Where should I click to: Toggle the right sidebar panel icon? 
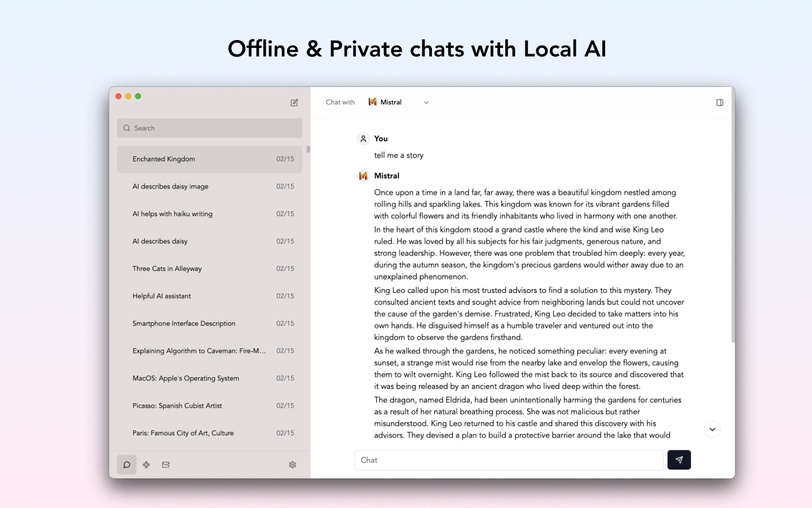click(x=720, y=103)
